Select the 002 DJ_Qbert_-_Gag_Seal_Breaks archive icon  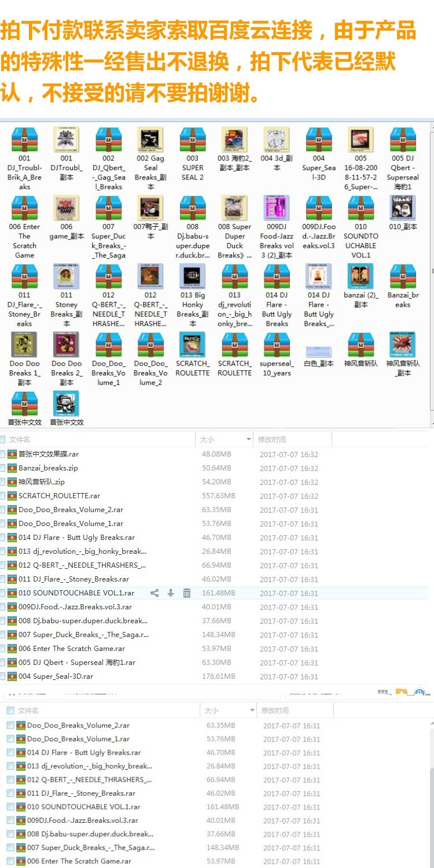pos(109,139)
